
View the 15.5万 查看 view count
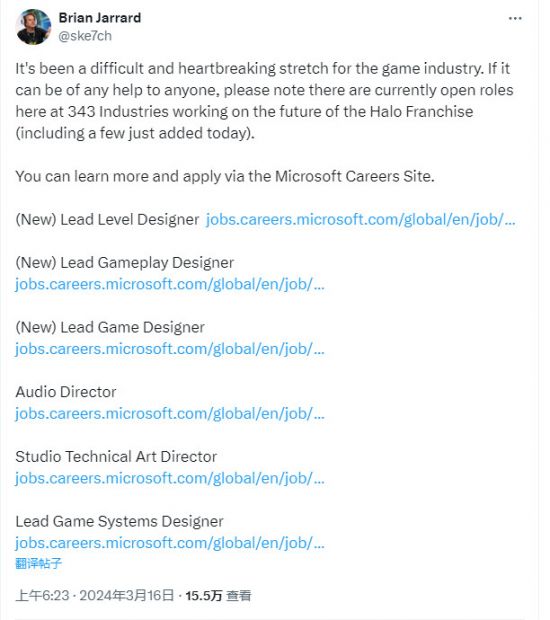[218, 595]
